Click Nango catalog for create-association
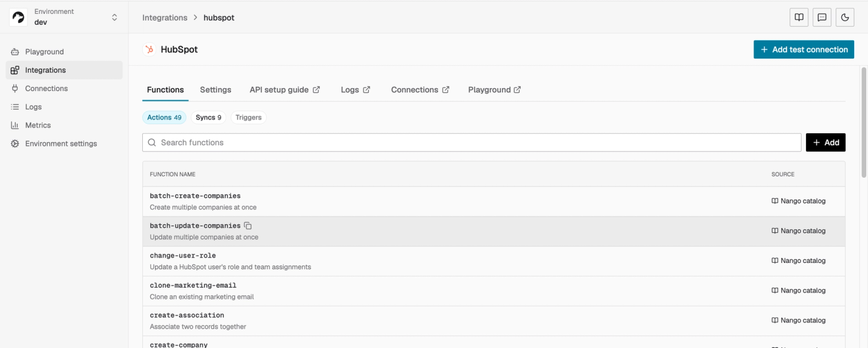Image resolution: width=868 pixels, height=348 pixels. tap(799, 320)
